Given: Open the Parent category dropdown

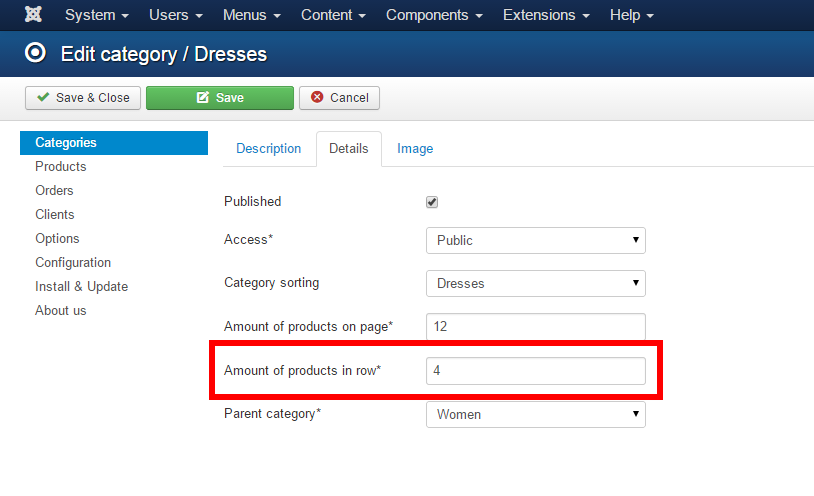Looking at the screenshot, I should click(535, 414).
